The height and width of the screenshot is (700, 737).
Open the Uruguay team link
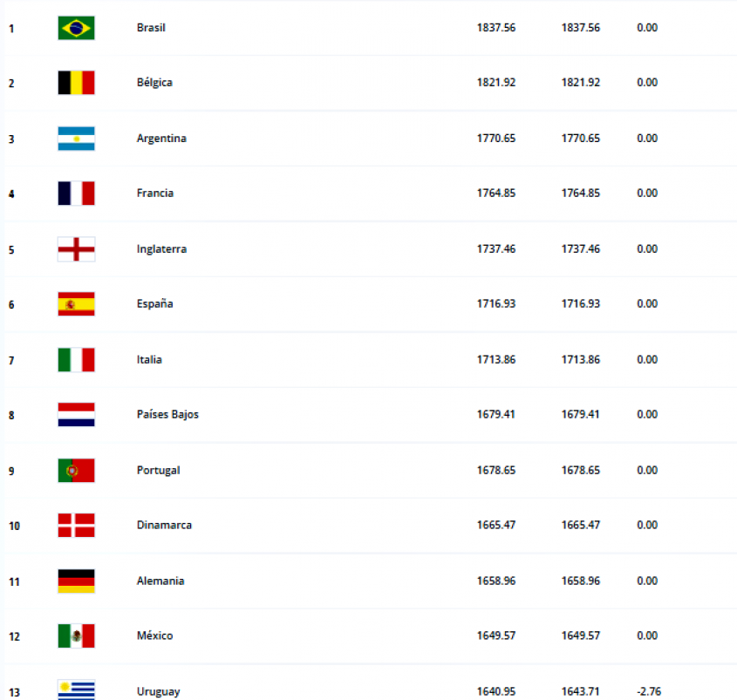click(x=158, y=692)
